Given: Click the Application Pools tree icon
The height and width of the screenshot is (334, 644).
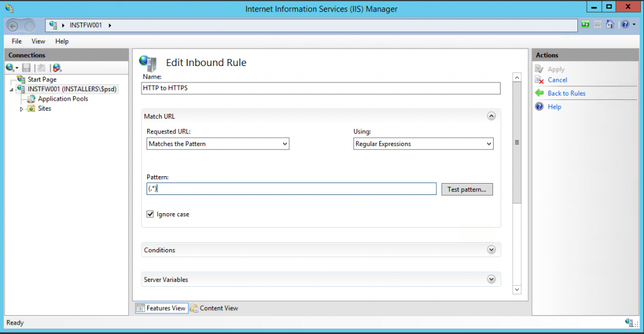Looking at the screenshot, I should tap(31, 99).
